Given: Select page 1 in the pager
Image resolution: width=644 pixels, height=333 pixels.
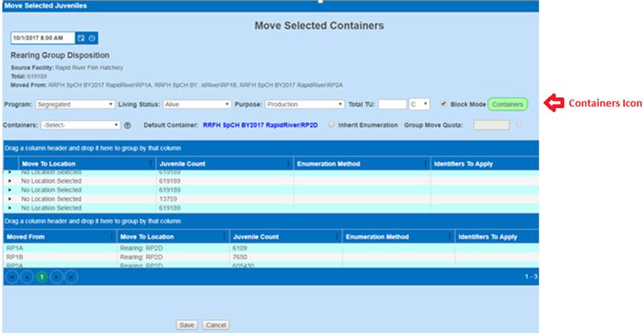Looking at the screenshot, I should [x=41, y=277].
